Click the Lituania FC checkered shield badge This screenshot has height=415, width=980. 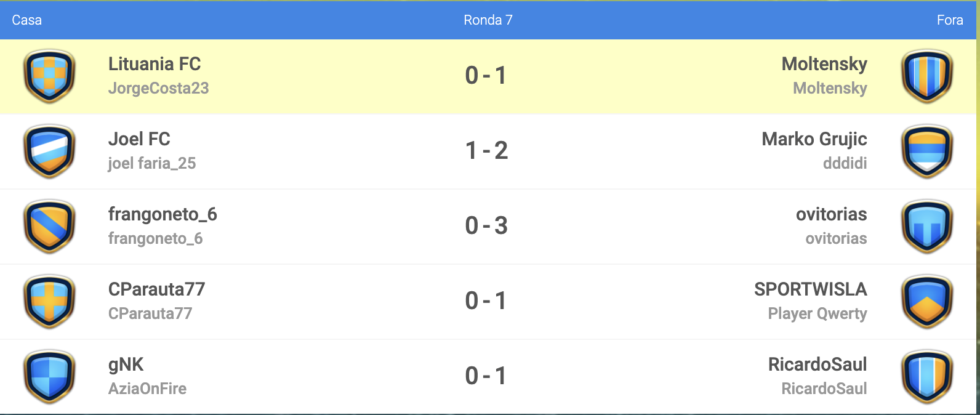click(x=49, y=76)
